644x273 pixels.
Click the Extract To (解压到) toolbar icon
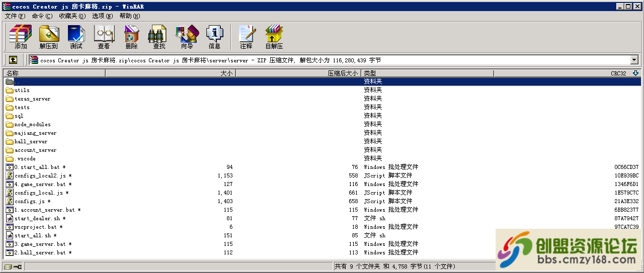(49, 37)
